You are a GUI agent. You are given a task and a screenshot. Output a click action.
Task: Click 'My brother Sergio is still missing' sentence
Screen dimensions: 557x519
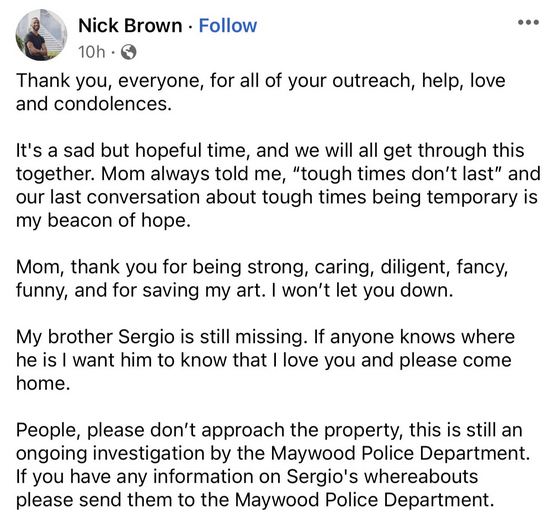point(162,337)
